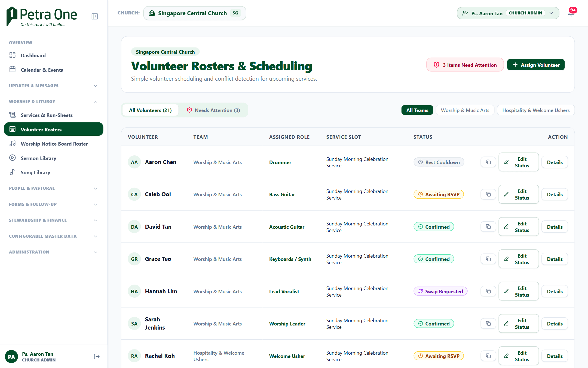The width and height of the screenshot is (588, 368).
Task: Expand the Administration section
Action: [54, 252]
